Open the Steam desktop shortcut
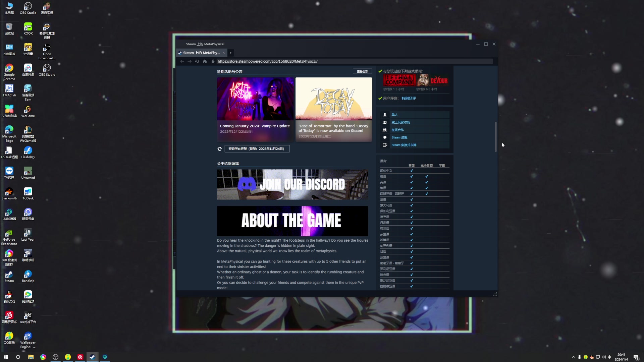Screen dimensions: 644x362 click(x=9, y=276)
